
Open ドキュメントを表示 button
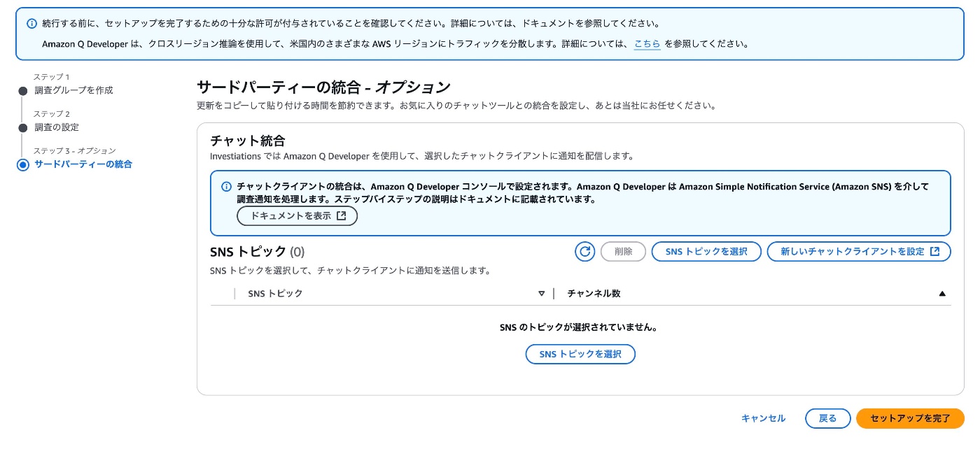[x=297, y=216]
